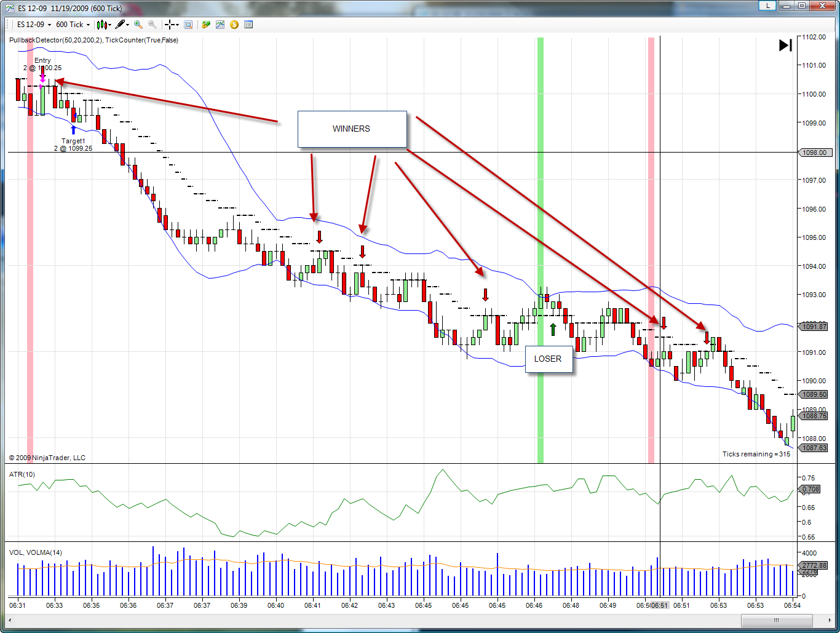Screen dimensions: 840x633
Task: Click the 1087.63 price marker on axis
Action: (814, 448)
